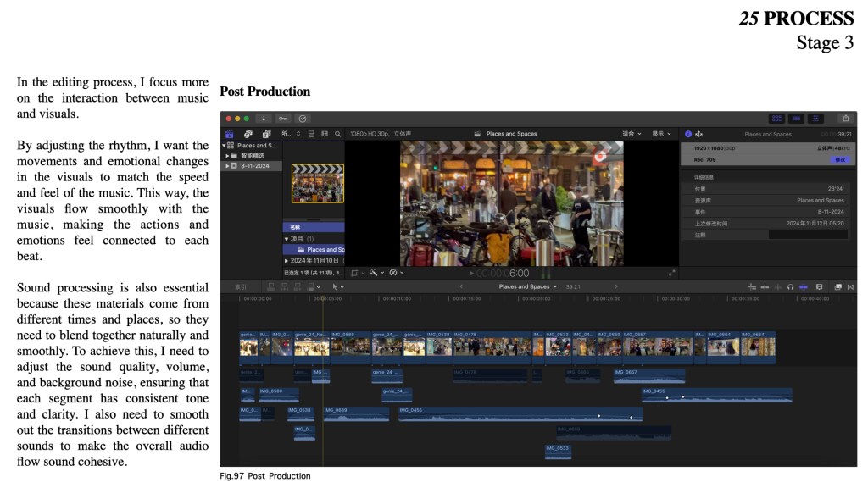Image resolution: width=868 pixels, height=488 pixels.
Task: Click the 修改 modify button in inspector
Action: tap(840, 159)
